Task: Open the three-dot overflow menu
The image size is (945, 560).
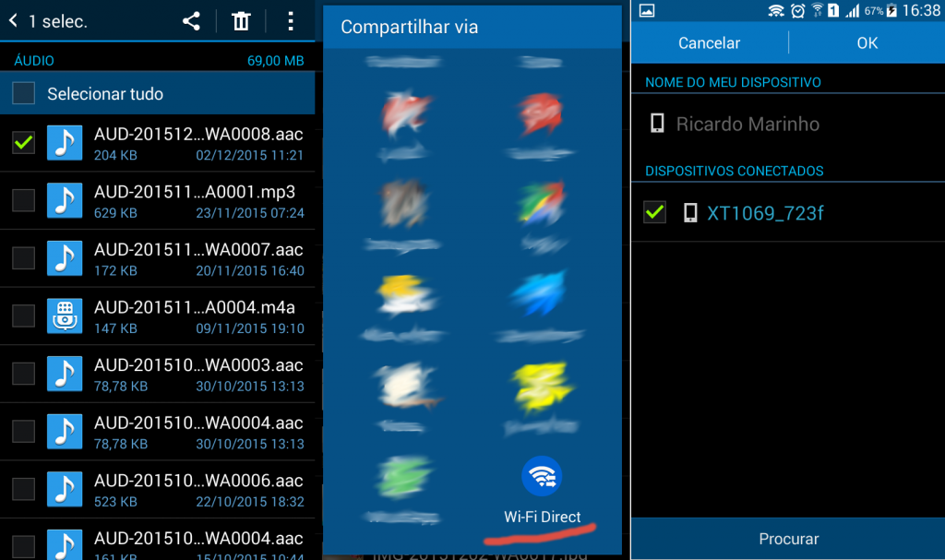Action: 291,22
